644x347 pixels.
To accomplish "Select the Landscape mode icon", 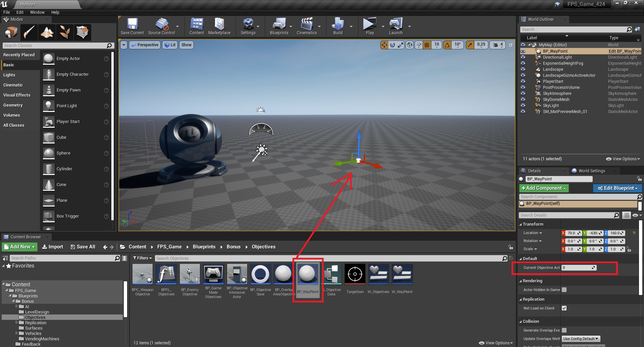I will click(47, 33).
